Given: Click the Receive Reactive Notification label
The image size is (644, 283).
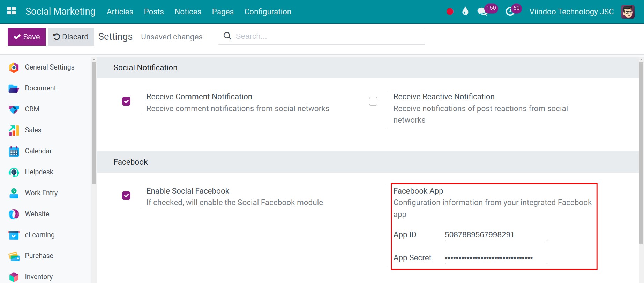Looking at the screenshot, I should tap(444, 97).
